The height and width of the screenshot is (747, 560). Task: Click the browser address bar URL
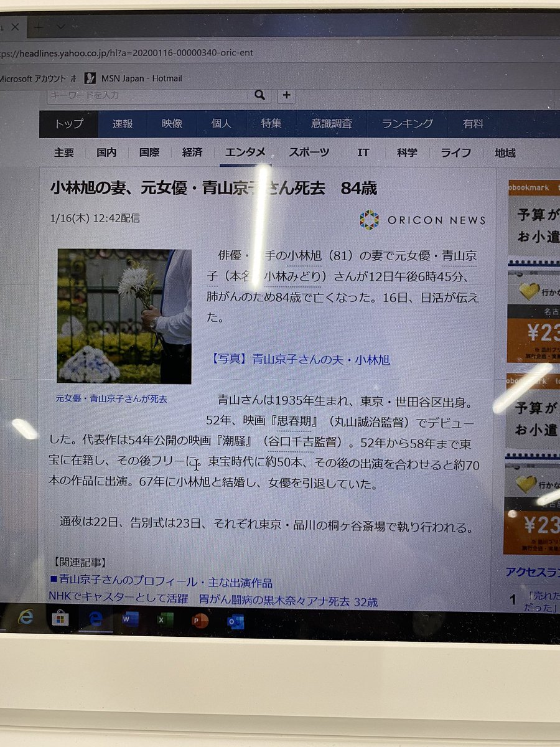pyautogui.click(x=127, y=52)
